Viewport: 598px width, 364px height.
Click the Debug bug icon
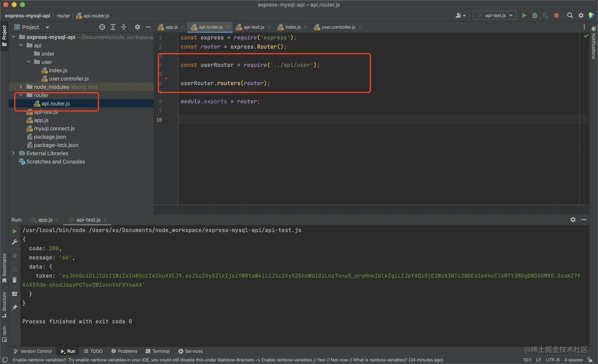535,15
